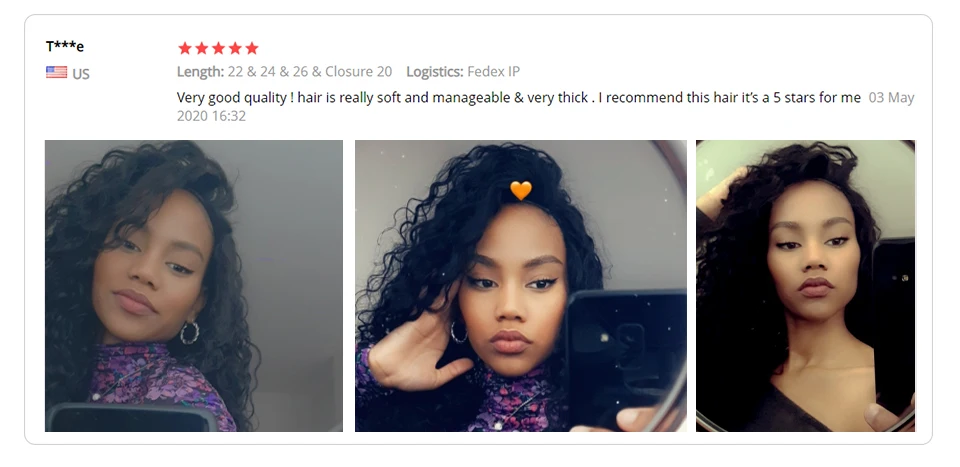This screenshot has width=960, height=467.
Task: Click reviewer name T***e
Action: click(x=65, y=47)
